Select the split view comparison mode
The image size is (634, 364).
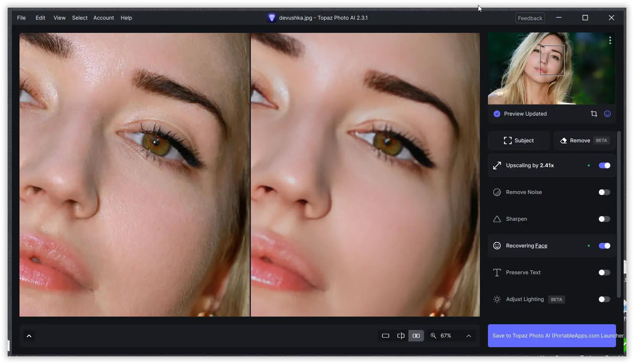[x=401, y=335]
